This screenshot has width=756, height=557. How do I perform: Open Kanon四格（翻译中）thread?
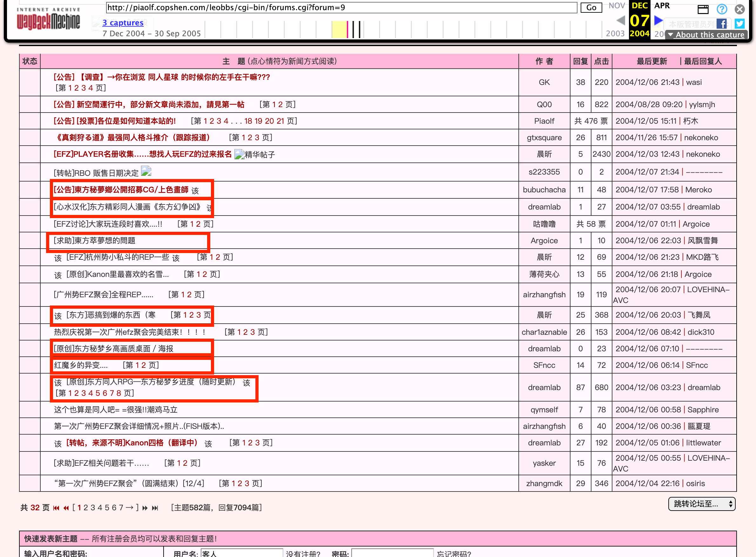point(132,443)
